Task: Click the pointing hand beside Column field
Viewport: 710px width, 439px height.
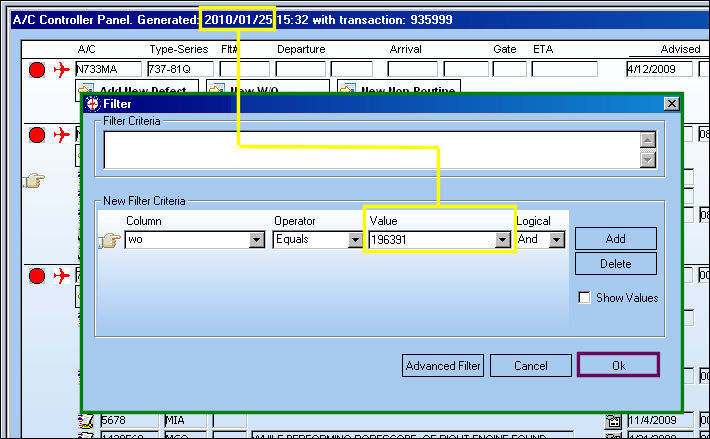Action: [110, 240]
